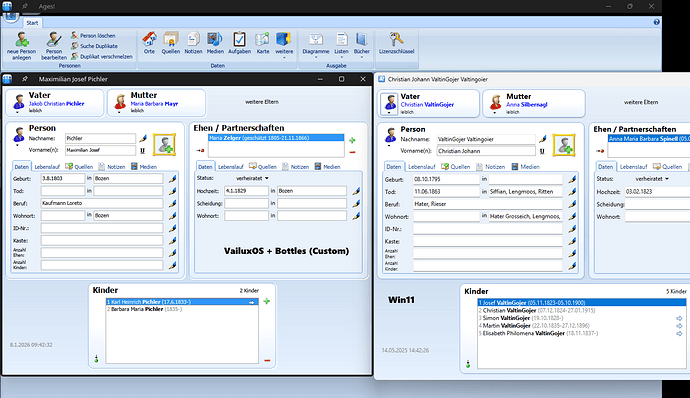
Task: Select marriage Anna Maria Barbara Spinell
Action: (649, 139)
